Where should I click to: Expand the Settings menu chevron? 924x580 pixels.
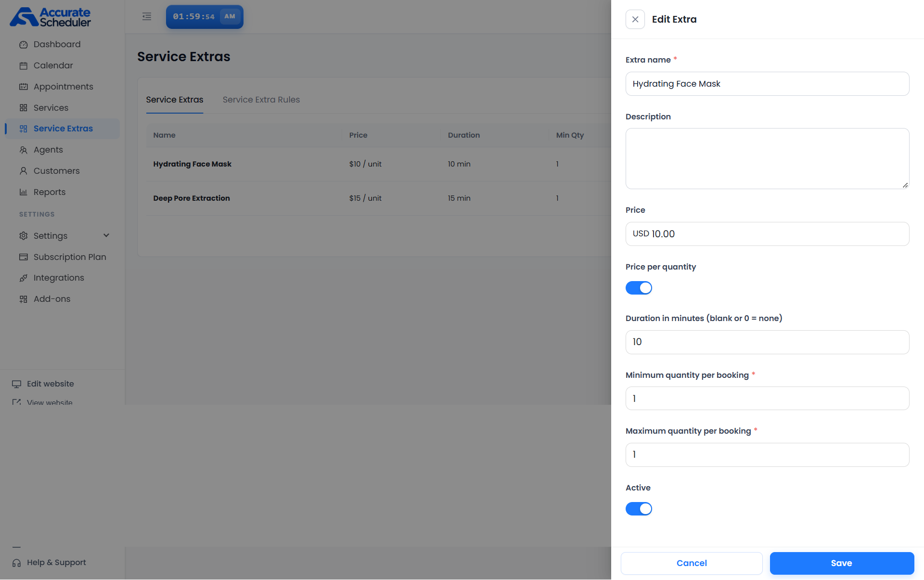click(106, 235)
